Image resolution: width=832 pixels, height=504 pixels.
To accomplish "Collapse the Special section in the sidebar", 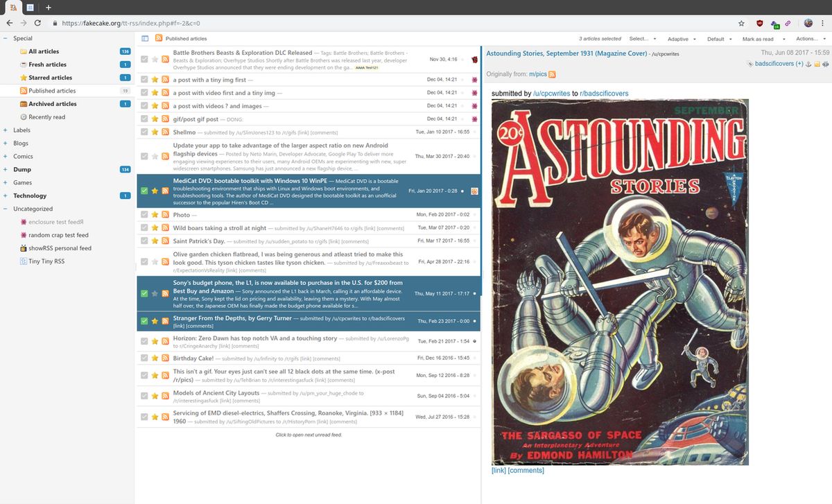I will [6, 38].
